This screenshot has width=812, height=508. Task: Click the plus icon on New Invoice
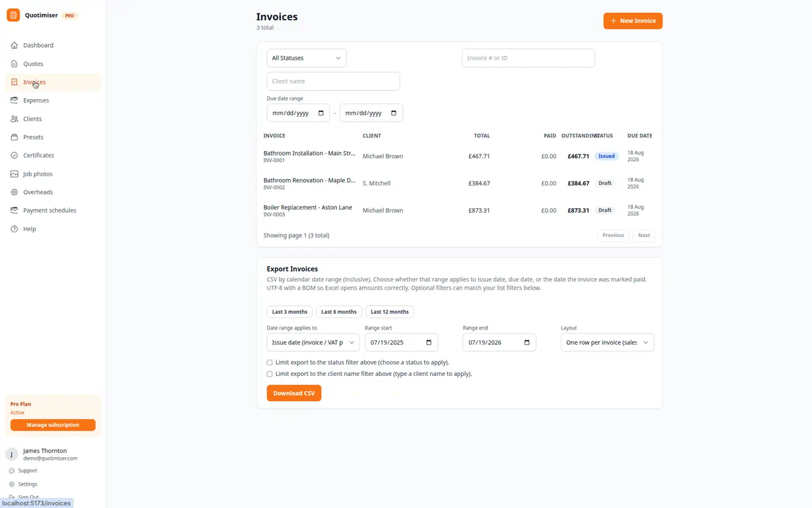613,21
